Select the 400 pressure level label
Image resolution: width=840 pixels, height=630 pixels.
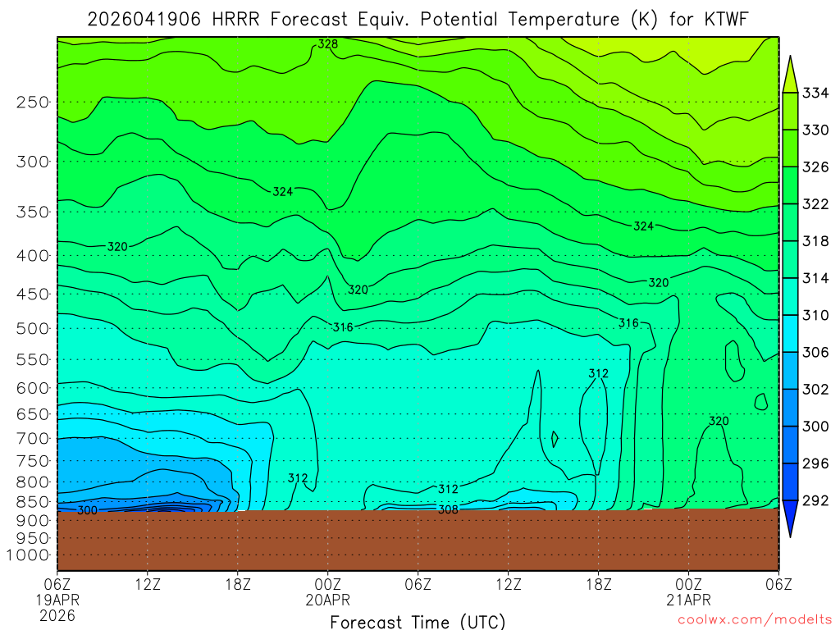(x=33, y=256)
